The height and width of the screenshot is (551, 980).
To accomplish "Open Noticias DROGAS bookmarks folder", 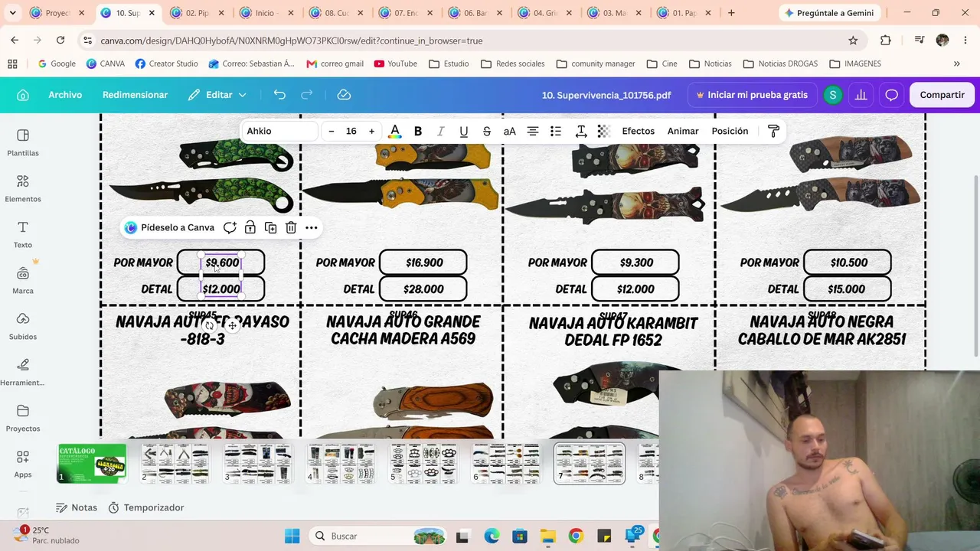I will tap(780, 64).
